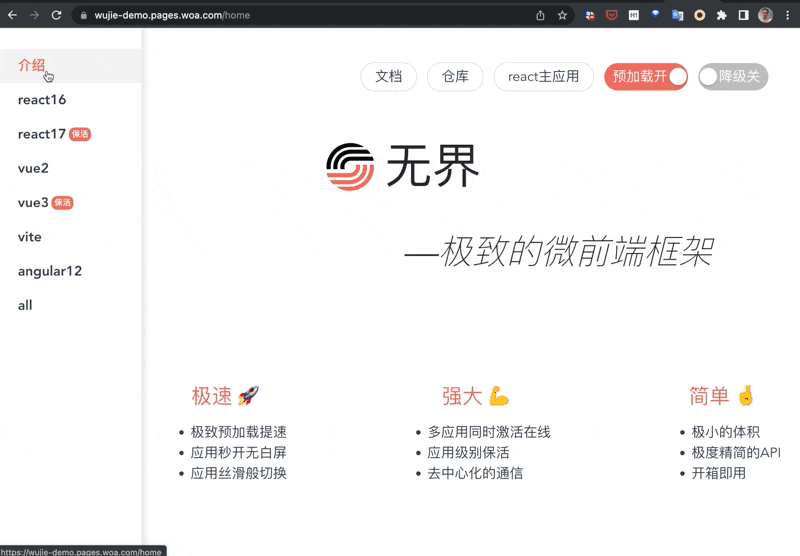This screenshot has width=800, height=556.
Task: Toggle the browser side panel
Action: pos(743,15)
